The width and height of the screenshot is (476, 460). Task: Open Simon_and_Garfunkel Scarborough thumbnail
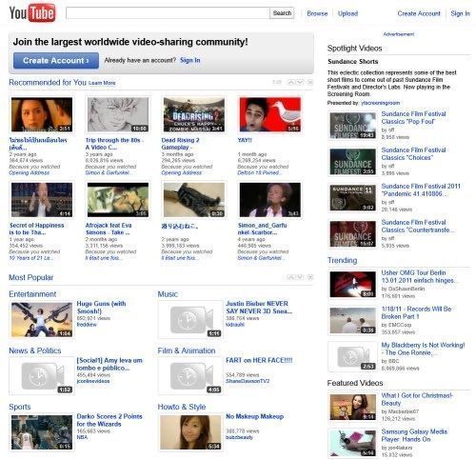270,200
